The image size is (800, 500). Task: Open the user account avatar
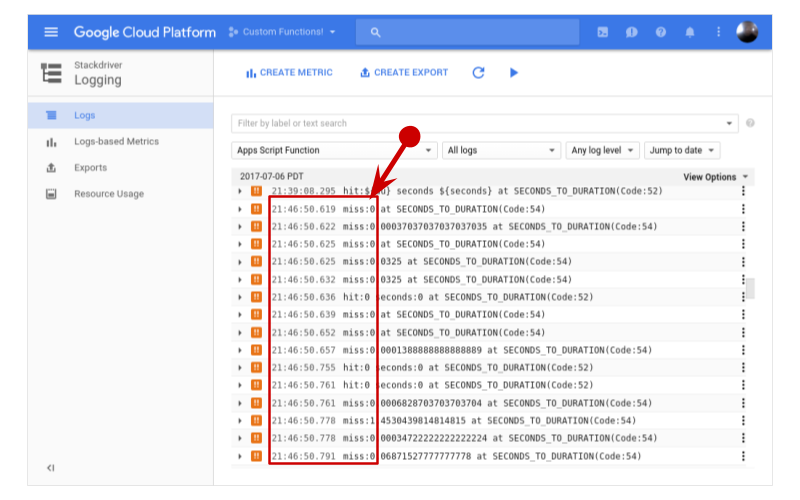point(747,32)
